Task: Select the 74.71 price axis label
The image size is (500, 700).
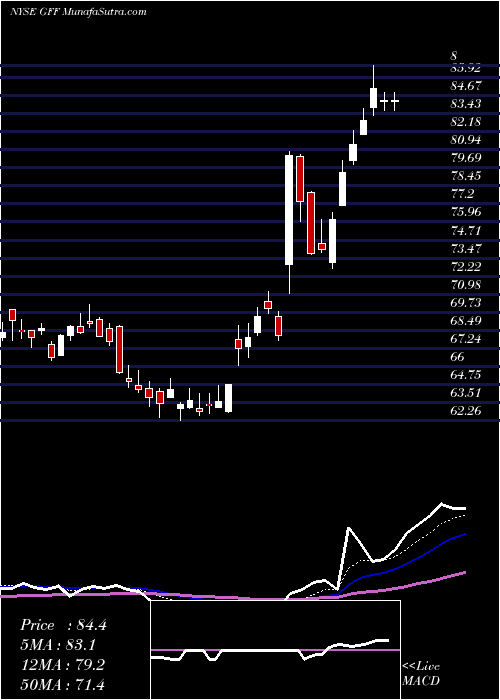Action: pos(466,231)
